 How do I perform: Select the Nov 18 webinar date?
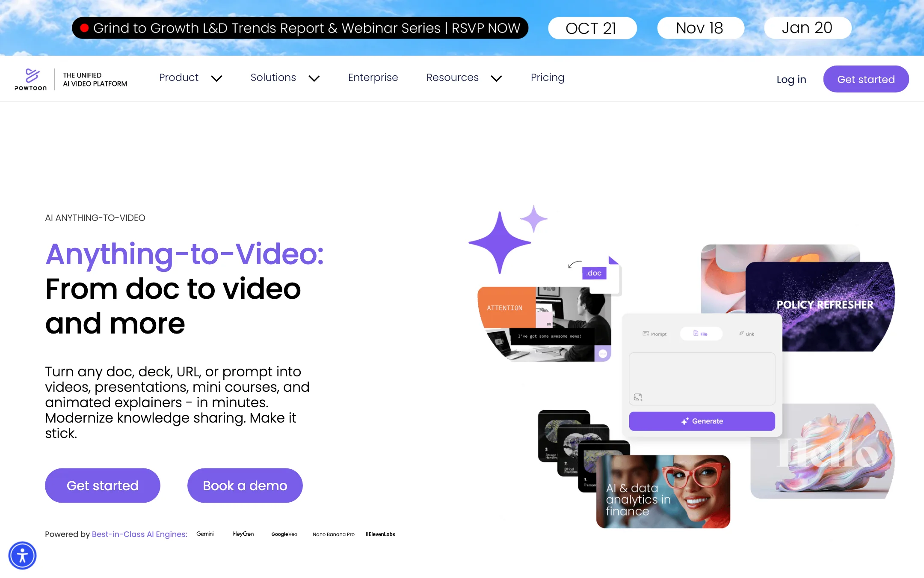pos(701,28)
